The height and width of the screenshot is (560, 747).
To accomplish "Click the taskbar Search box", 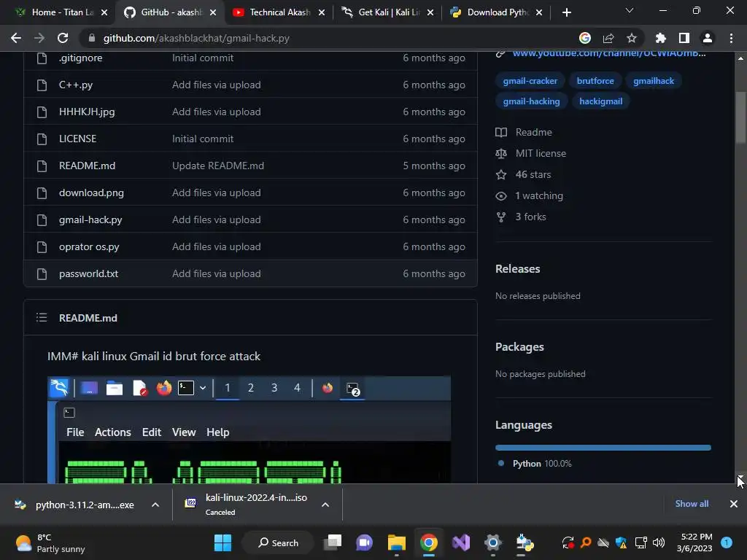I will pos(278,542).
